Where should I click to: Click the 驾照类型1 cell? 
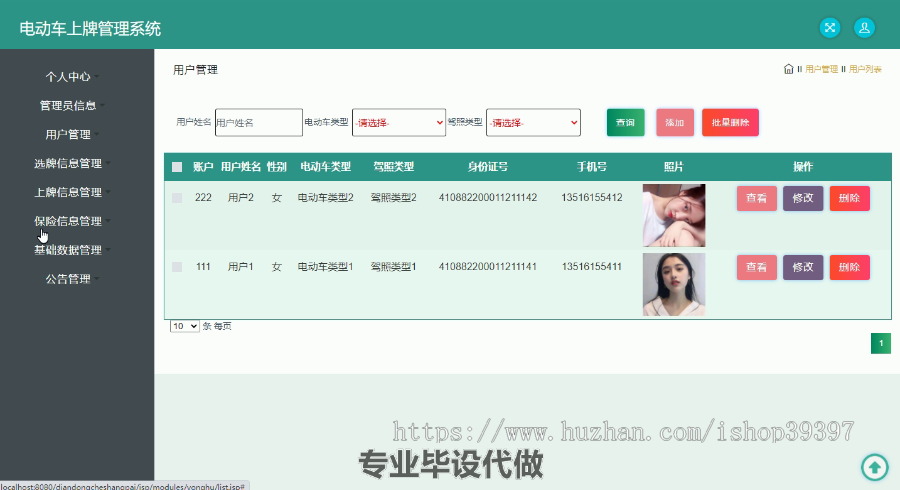point(393,266)
